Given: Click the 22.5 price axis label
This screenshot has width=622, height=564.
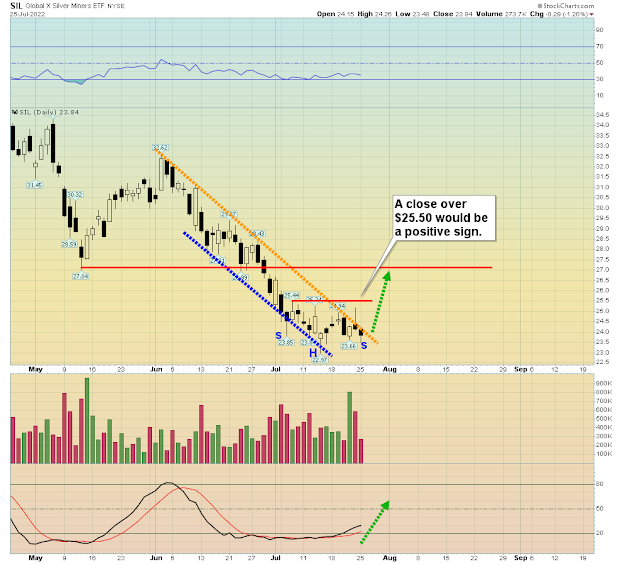Looking at the screenshot, I should (x=602, y=362).
